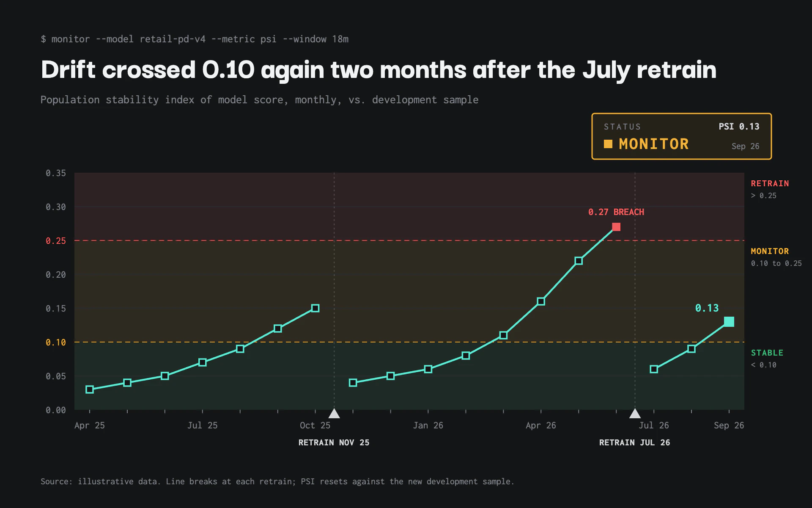
Task: Click the PSI 0.13 reading in the status box
Action: (739, 127)
